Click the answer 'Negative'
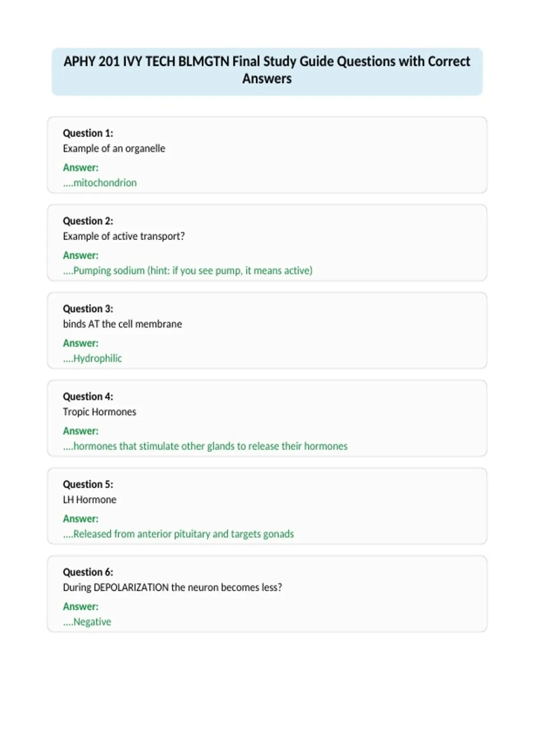The image size is (534, 756). pyautogui.click(x=87, y=622)
